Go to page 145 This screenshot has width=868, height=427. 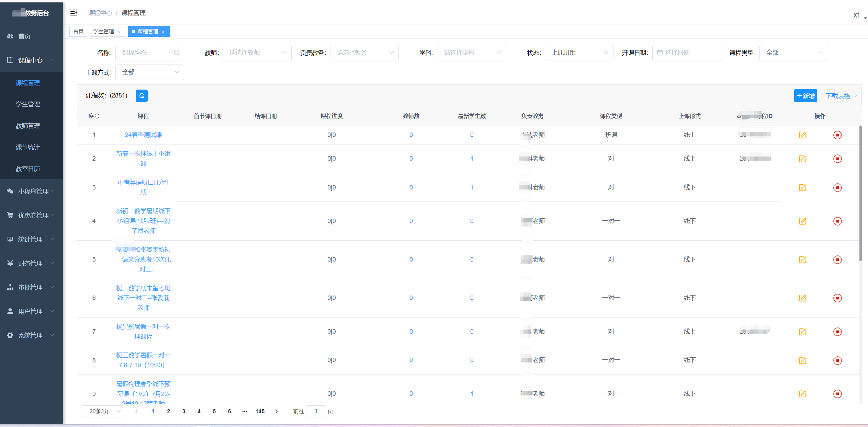[260, 411]
